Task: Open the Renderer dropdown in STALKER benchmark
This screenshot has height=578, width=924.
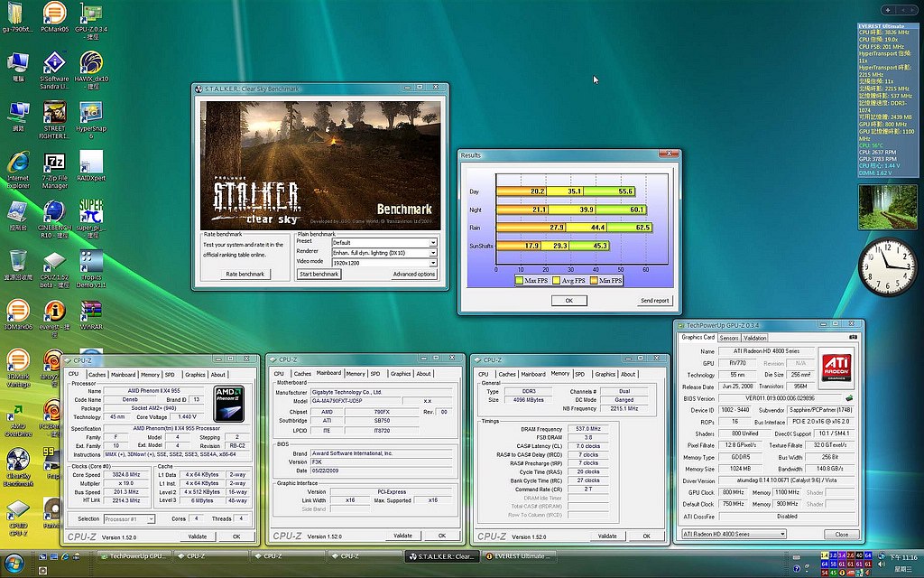Action: (383, 253)
